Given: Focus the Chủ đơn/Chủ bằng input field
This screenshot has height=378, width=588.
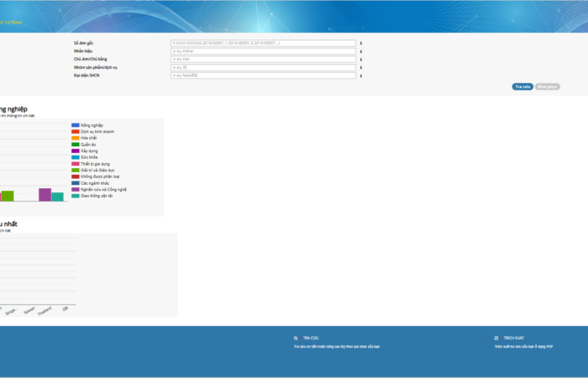Looking at the screenshot, I should [x=263, y=60].
